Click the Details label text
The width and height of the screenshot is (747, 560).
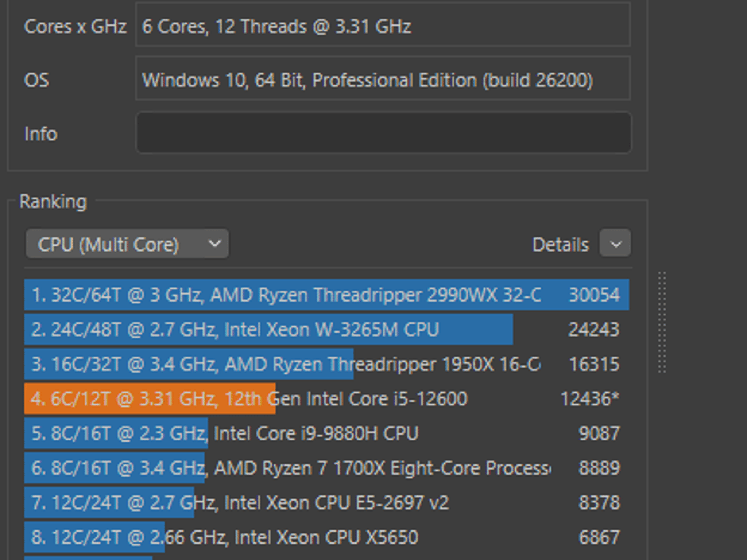click(561, 244)
